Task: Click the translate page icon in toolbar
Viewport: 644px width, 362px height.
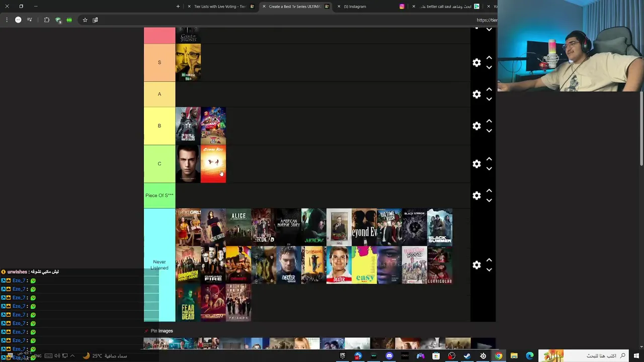Action: pyautogui.click(x=95, y=20)
